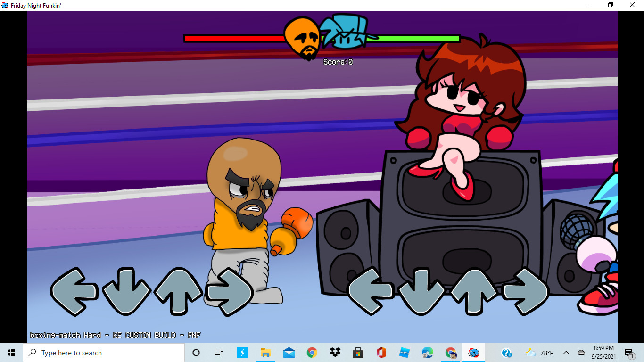Image resolution: width=644 pixels, height=362 pixels.
Task: Open Microsoft Store from the taskbar
Action: pos(358,352)
